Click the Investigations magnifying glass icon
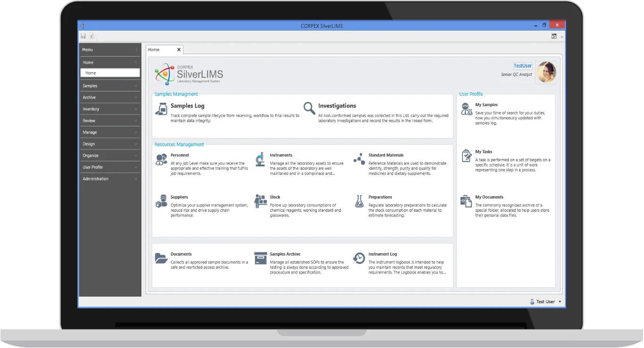This screenshot has width=644, height=348. pyautogui.click(x=309, y=108)
